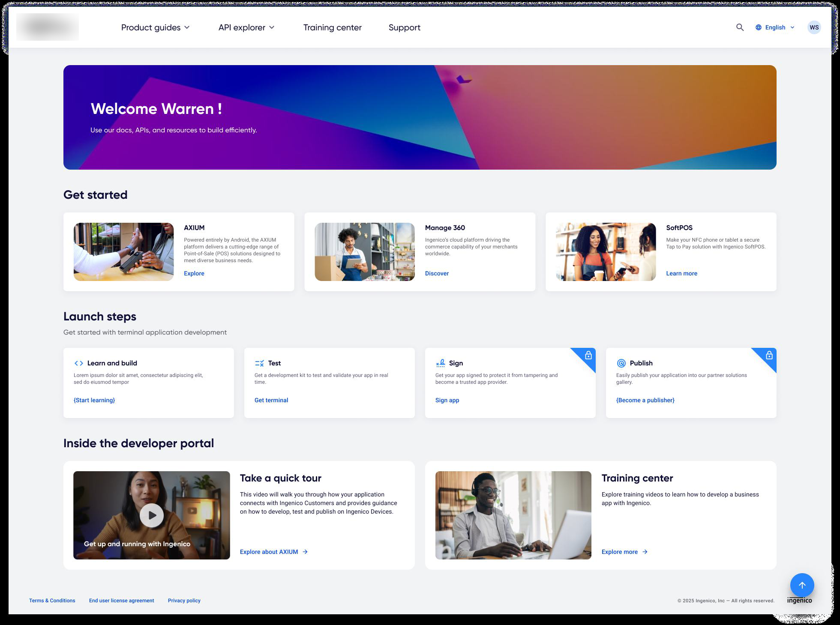Click the Sign signature icon

(441, 363)
